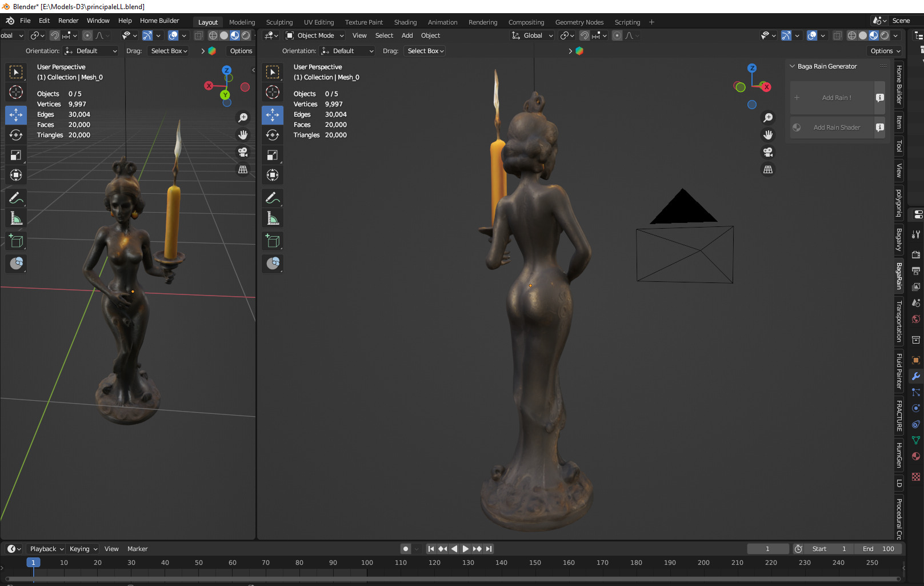Toggle auto keying record button in timeline
924x586 pixels.
[406, 549]
